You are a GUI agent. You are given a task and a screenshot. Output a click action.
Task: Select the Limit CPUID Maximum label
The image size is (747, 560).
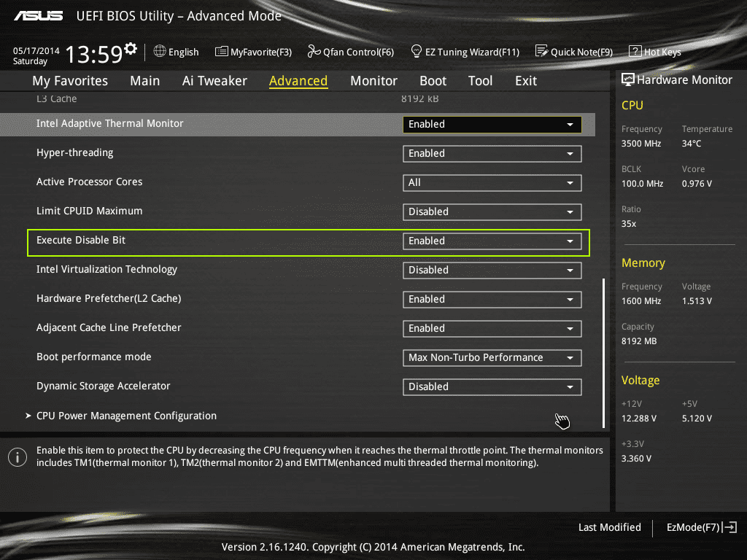(x=90, y=211)
